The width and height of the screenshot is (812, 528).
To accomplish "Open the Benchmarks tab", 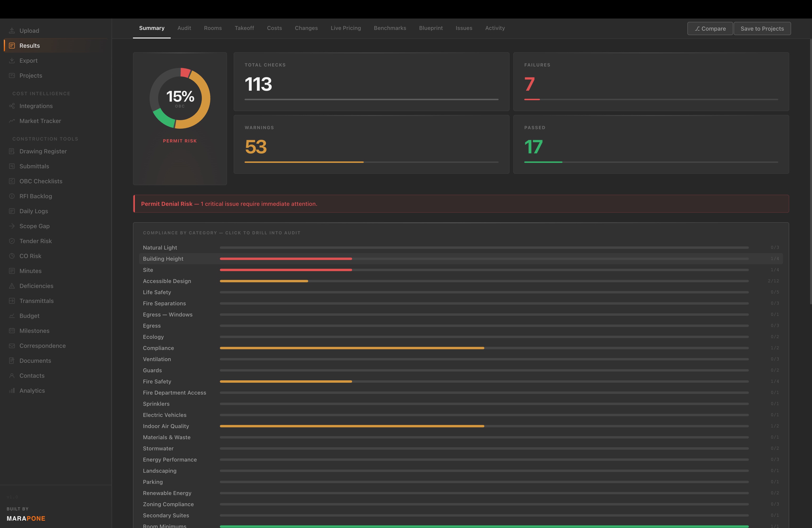I will click(390, 28).
